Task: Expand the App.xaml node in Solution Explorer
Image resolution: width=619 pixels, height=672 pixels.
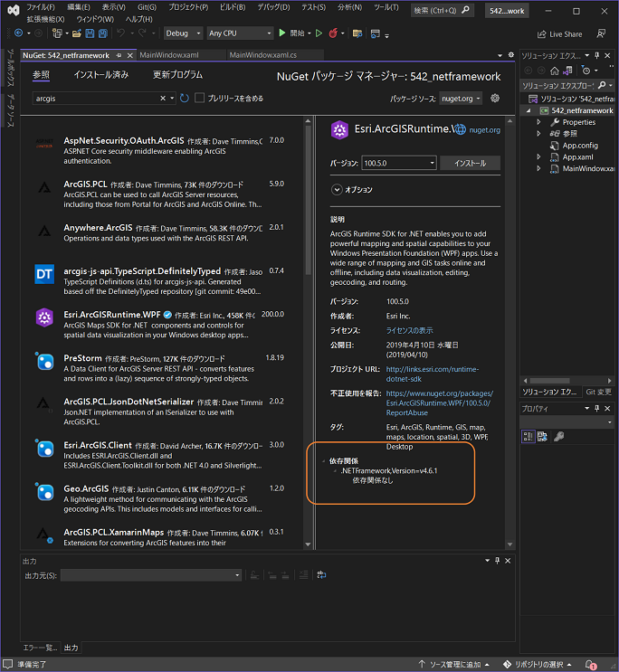Action: click(x=538, y=156)
